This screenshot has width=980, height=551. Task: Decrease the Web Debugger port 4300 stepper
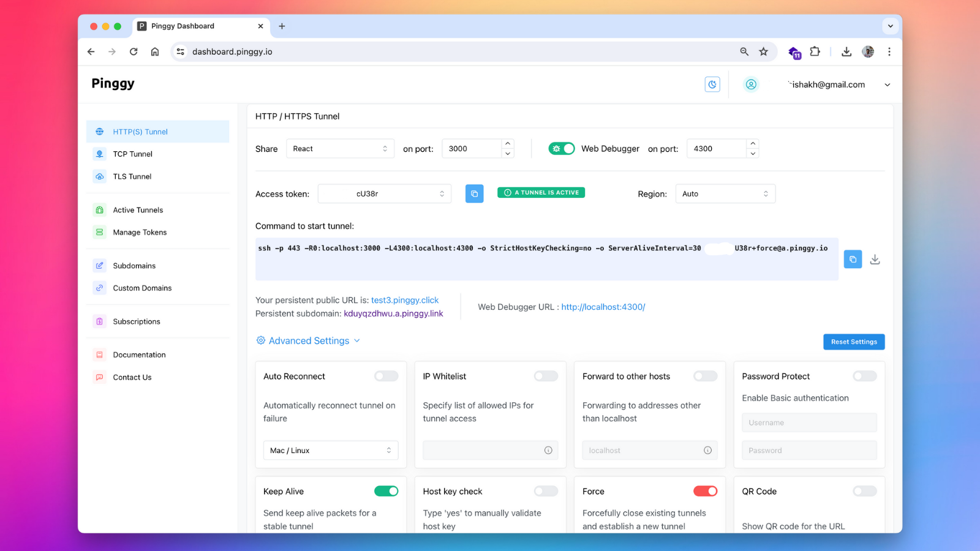(x=753, y=154)
